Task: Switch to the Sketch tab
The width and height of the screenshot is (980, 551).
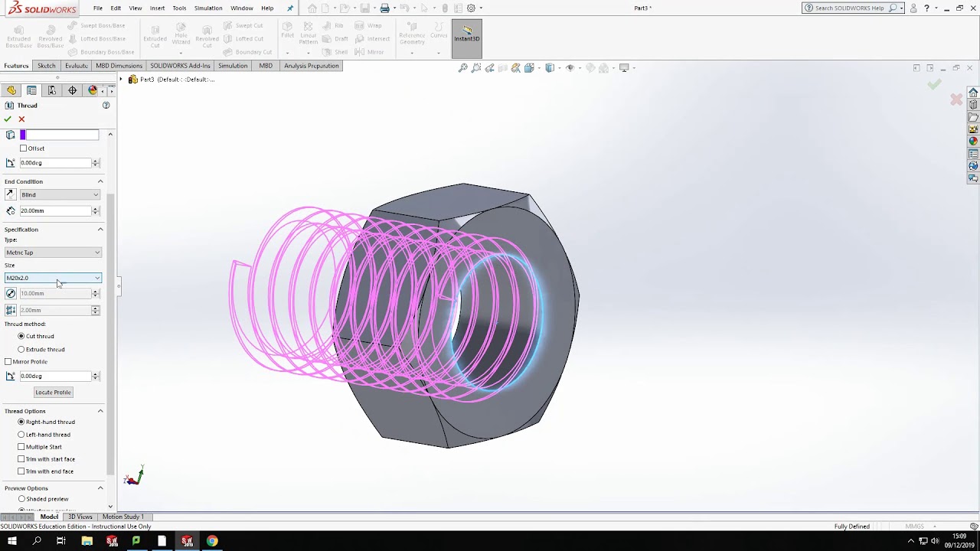Action: click(47, 66)
